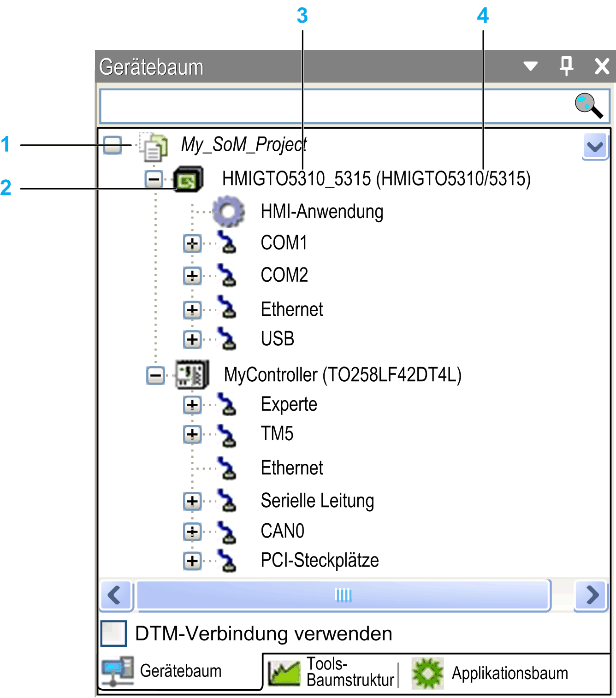Click the MyController device icon

[192, 375]
